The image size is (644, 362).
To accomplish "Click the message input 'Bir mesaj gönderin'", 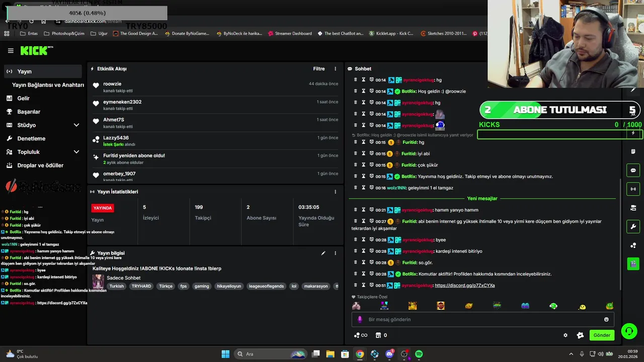I will click(x=482, y=319).
